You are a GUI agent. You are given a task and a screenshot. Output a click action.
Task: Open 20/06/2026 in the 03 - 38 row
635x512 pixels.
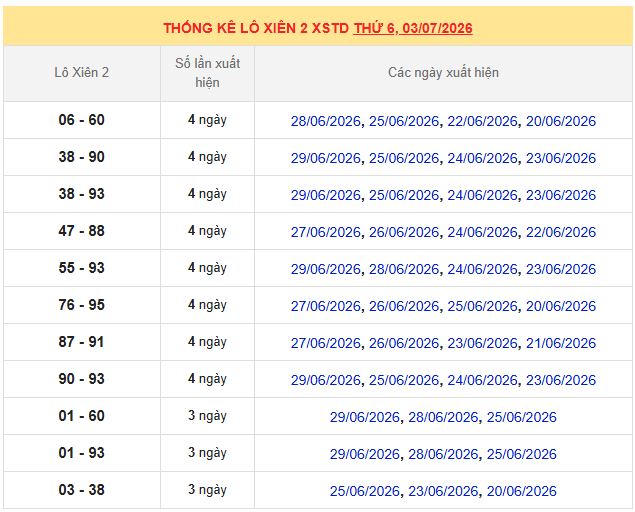pos(522,491)
